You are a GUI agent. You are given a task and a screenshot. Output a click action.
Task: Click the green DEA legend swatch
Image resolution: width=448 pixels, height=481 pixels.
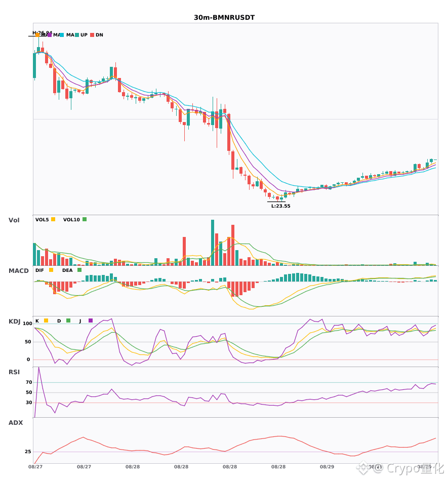coord(79,270)
